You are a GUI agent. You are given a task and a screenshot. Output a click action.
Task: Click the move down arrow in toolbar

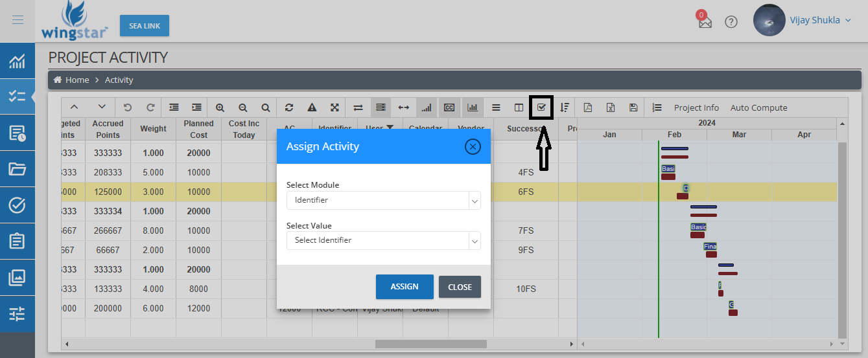(x=102, y=107)
